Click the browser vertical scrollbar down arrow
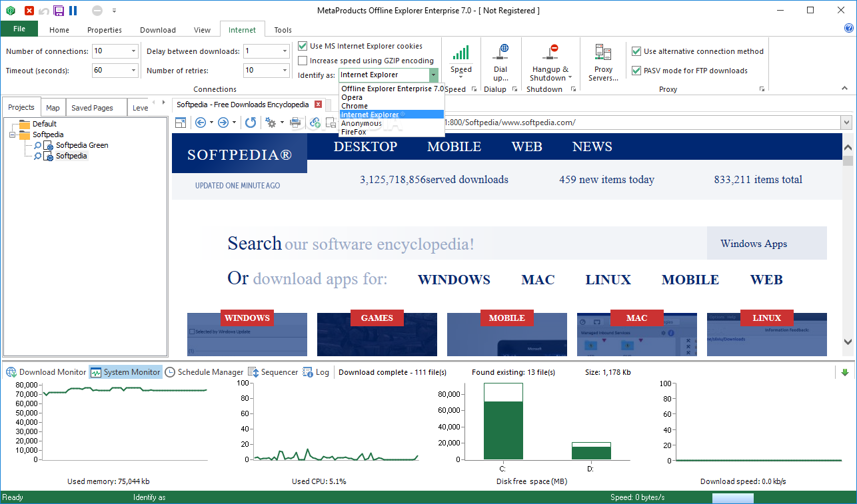The image size is (857, 504). click(x=848, y=342)
